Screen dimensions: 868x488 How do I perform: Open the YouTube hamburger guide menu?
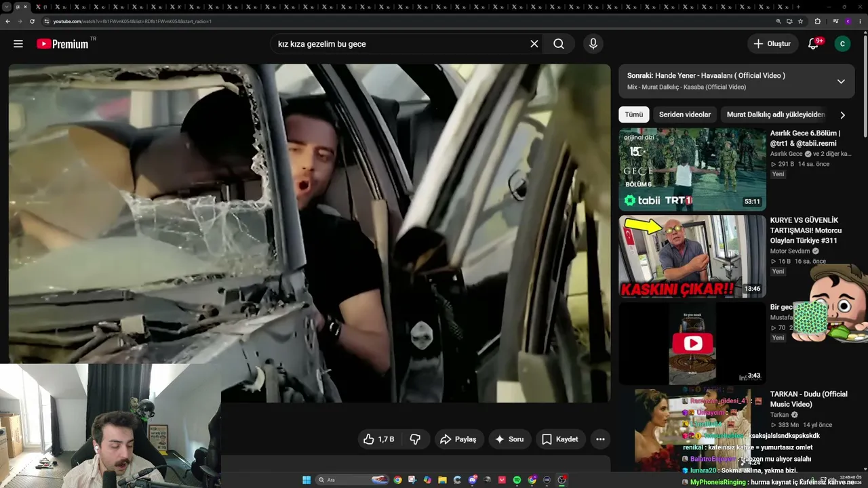coord(18,43)
